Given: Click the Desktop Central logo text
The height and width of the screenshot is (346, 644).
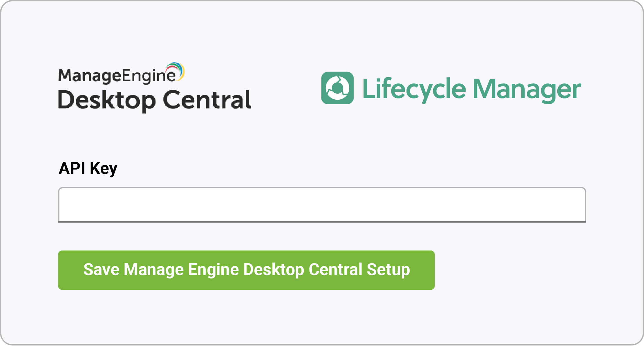Looking at the screenshot, I should (x=155, y=101).
